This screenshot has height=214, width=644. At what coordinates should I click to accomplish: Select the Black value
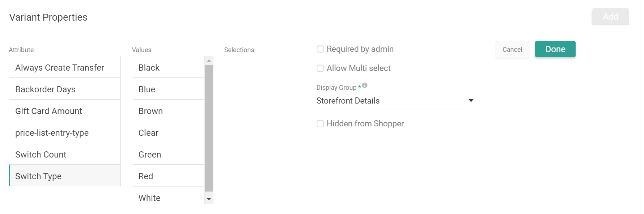click(149, 67)
